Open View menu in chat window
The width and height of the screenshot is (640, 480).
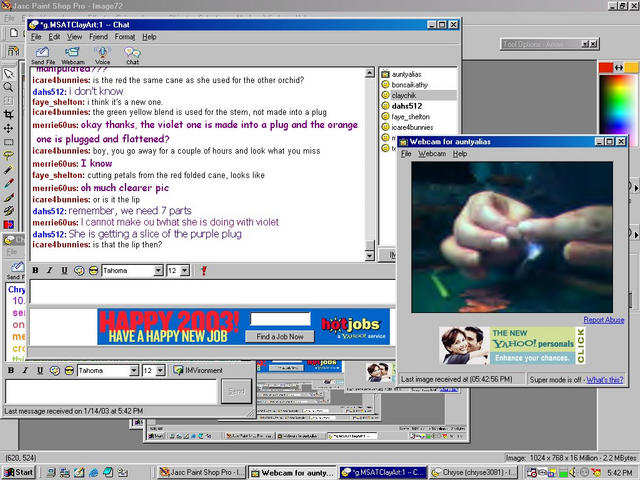click(74, 37)
